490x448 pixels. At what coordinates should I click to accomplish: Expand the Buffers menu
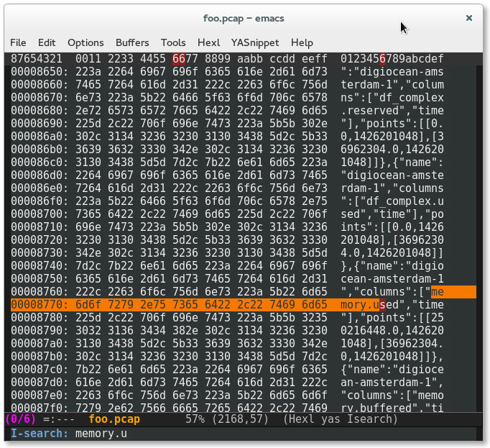tap(132, 42)
